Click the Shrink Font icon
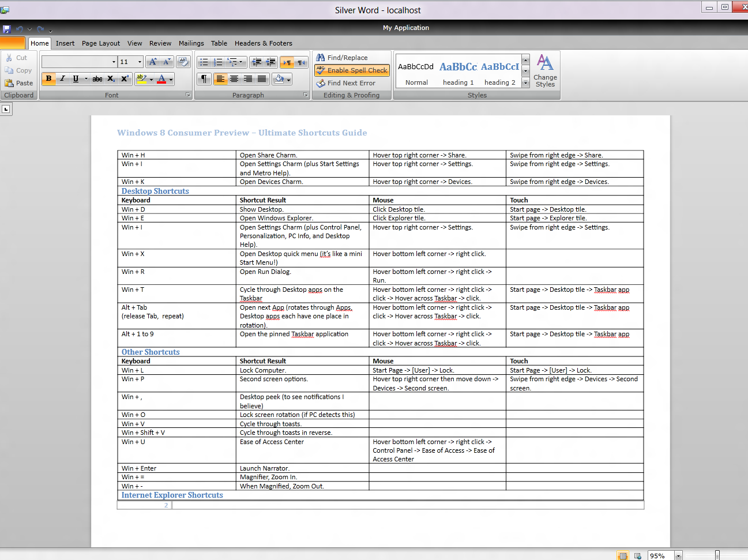Screen dimensions: 748x560 (x=166, y=62)
